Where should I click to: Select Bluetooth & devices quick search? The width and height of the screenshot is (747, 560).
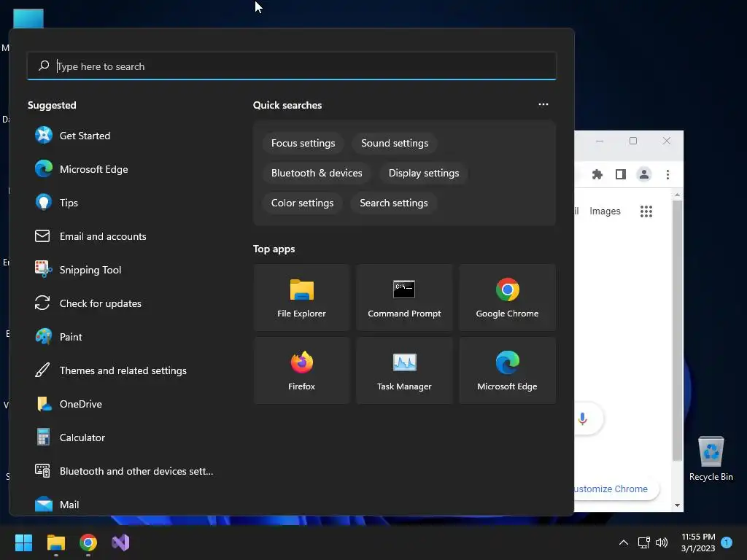pyautogui.click(x=317, y=174)
